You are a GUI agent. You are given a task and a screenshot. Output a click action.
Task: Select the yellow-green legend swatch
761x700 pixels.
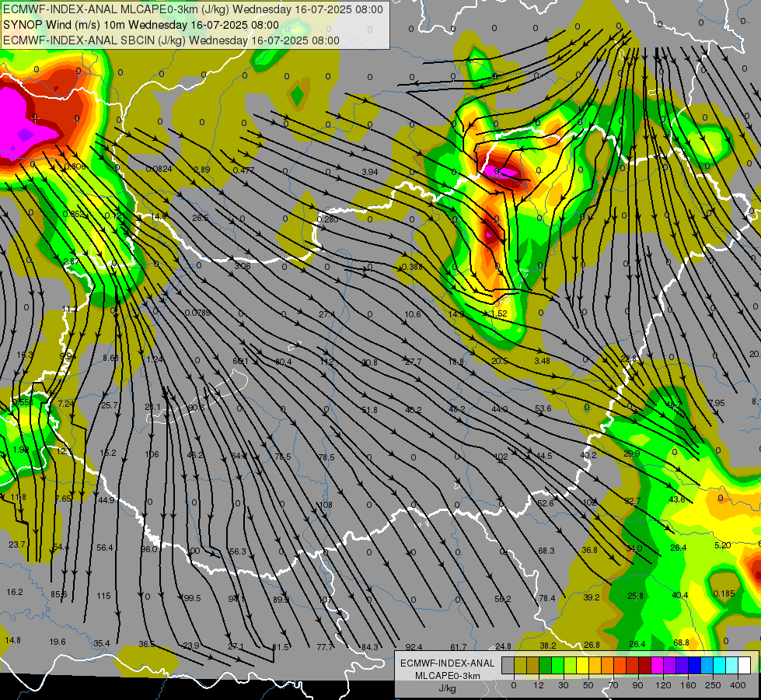tap(571, 666)
